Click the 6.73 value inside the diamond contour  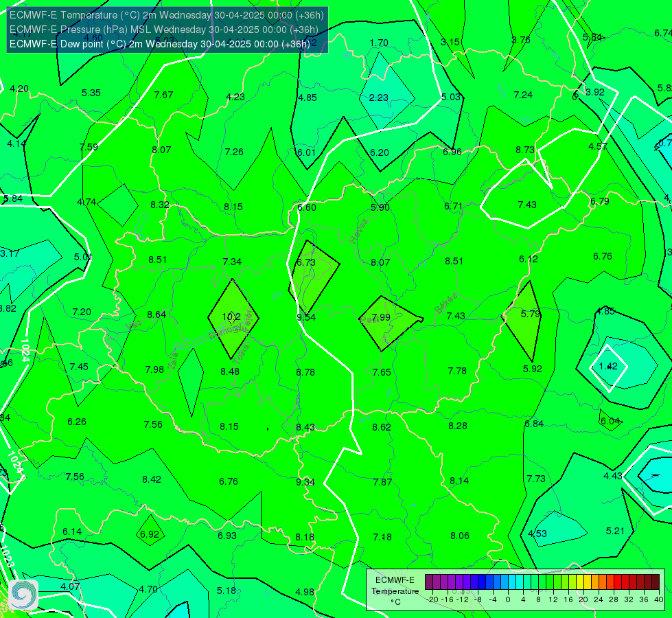[306, 262]
